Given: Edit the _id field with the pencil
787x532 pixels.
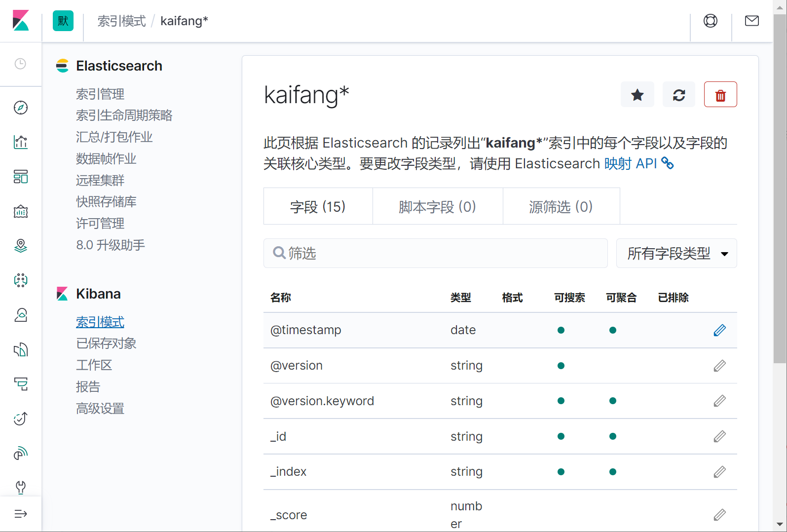Looking at the screenshot, I should [x=719, y=437].
